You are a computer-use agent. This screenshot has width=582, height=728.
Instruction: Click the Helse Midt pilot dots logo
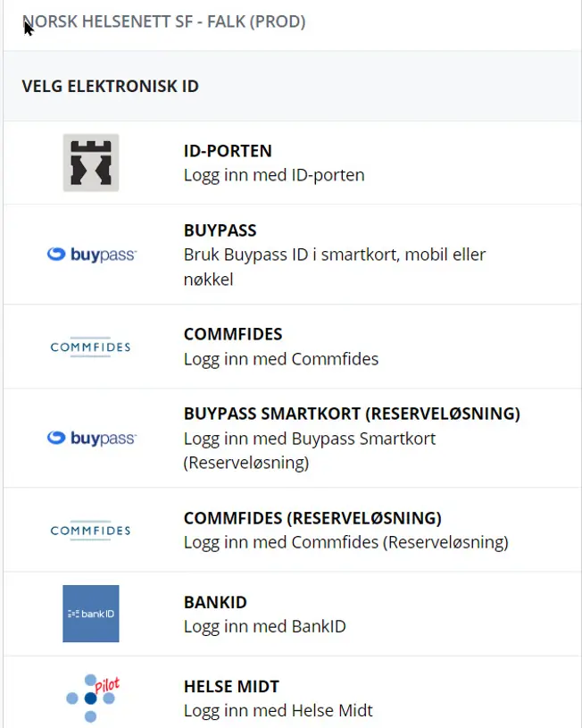coord(92,698)
